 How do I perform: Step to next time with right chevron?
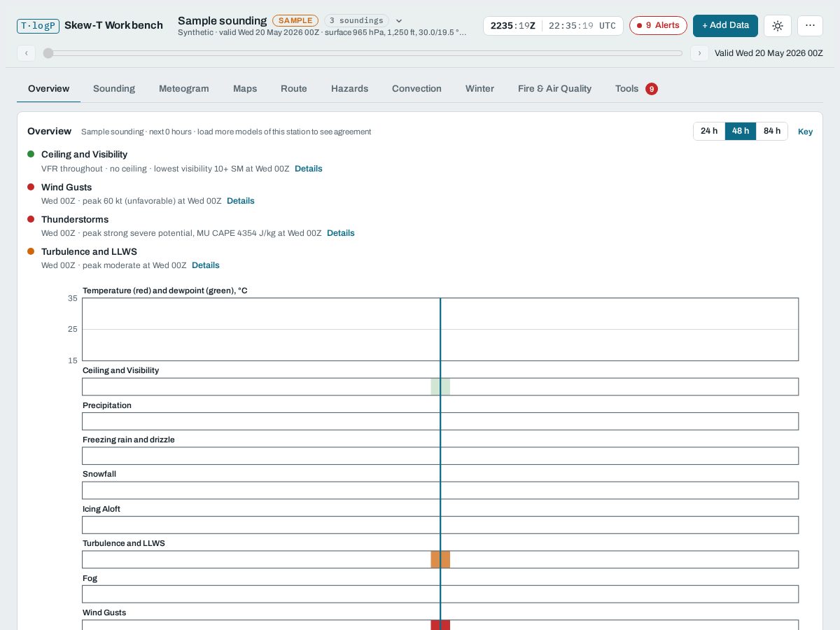(x=699, y=53)
